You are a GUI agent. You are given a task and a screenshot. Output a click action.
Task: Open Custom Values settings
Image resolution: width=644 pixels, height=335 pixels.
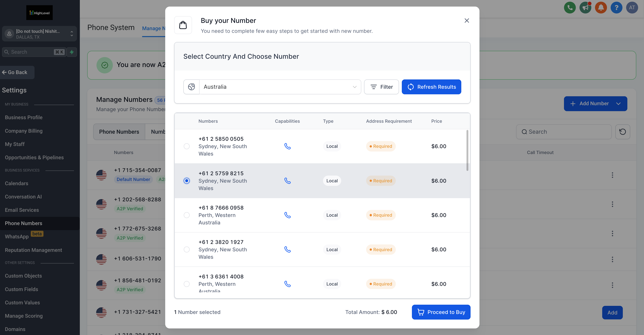pos(22,303)
